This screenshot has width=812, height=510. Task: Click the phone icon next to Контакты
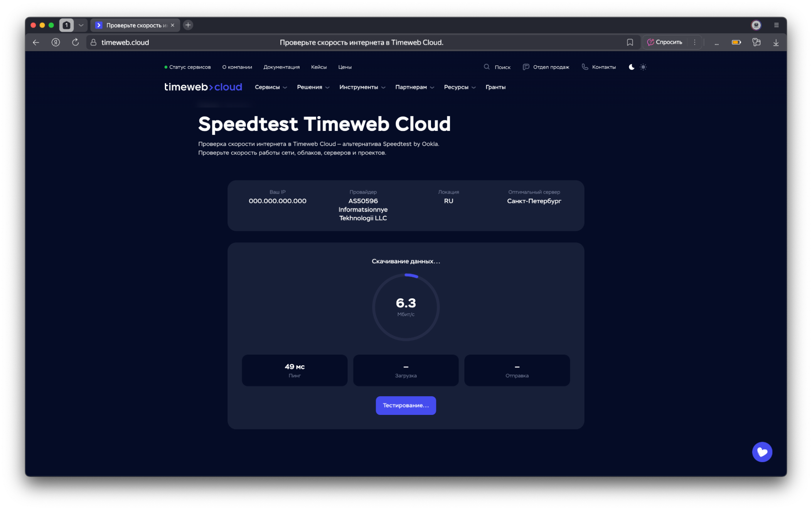click(585, 67)
